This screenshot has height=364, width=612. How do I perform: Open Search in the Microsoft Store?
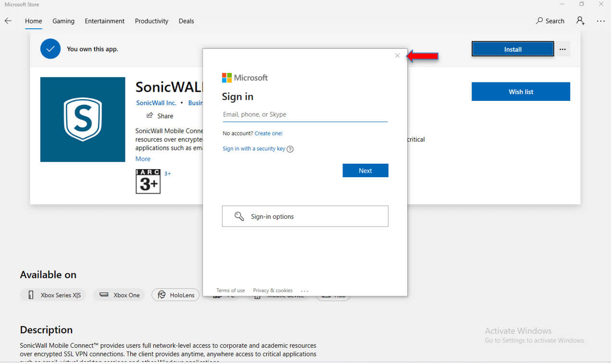pos(550,21)
